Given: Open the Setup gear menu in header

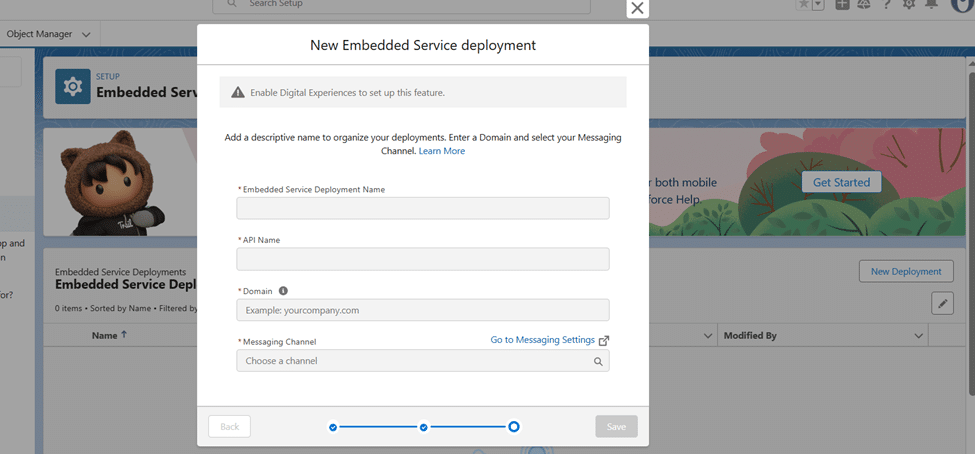Looking at the screenshot, I should (908, 4).
